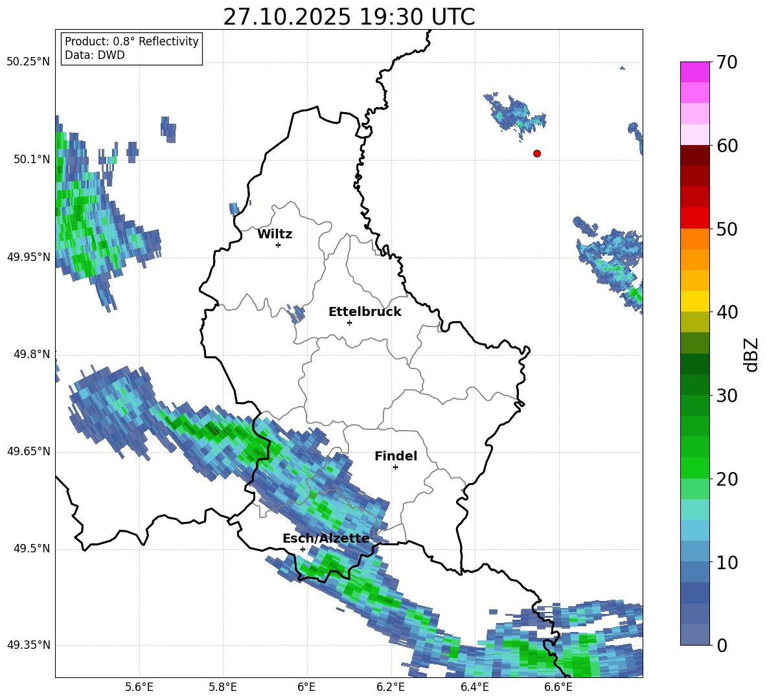Click the 49.35°N latitude label

(29, 645)
